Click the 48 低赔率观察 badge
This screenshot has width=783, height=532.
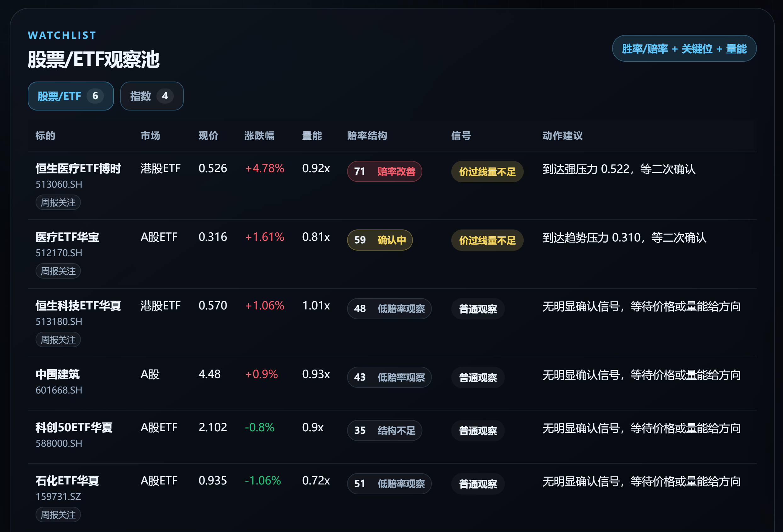[x=389, y=308]
